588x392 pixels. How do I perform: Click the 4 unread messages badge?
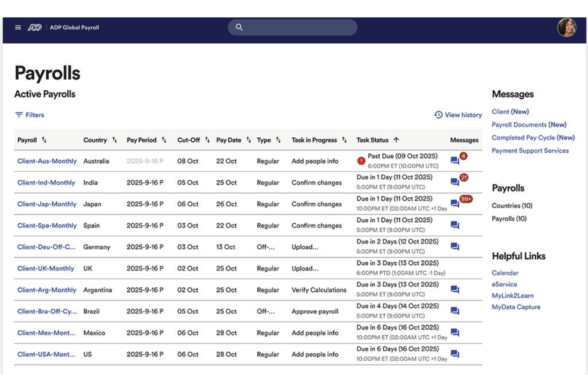pos(463,156)
